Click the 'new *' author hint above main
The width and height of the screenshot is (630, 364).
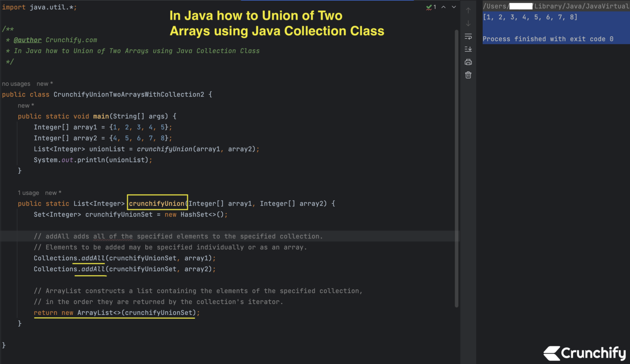(x=26, y=105)
